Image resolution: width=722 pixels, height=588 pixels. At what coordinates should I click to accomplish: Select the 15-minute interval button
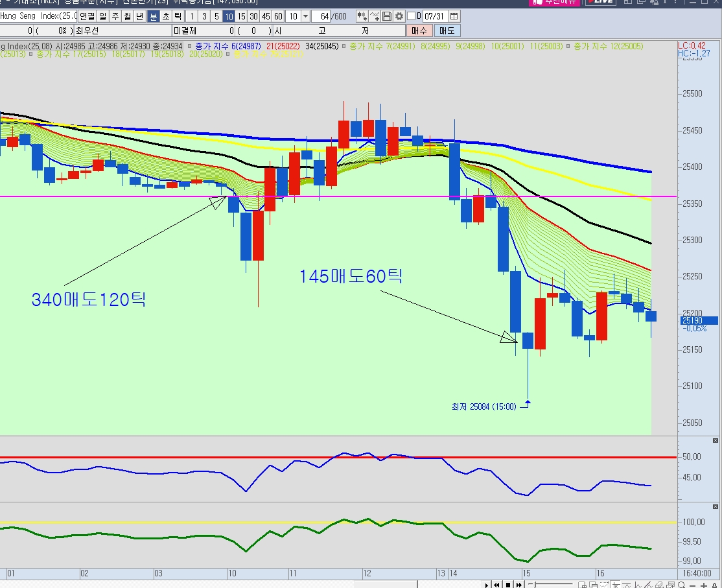[x=241, y=16]
